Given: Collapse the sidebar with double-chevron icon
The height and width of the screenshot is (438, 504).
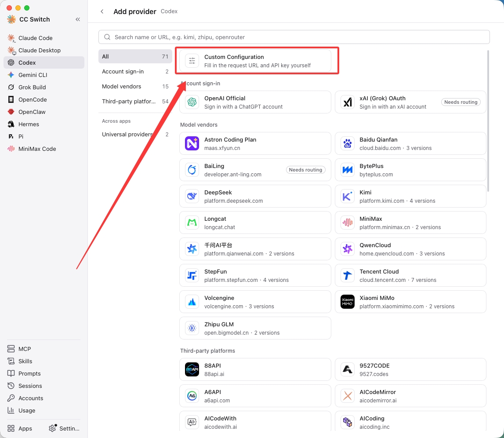Looking at the screenshot, I should [78, 19].
